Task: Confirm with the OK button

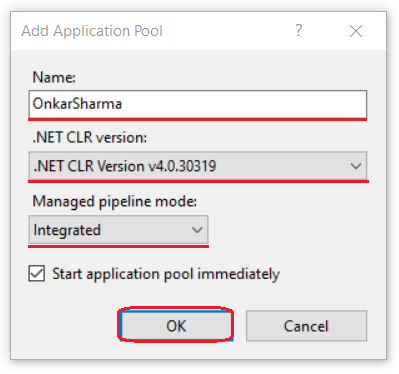Action: coord(176,326)
